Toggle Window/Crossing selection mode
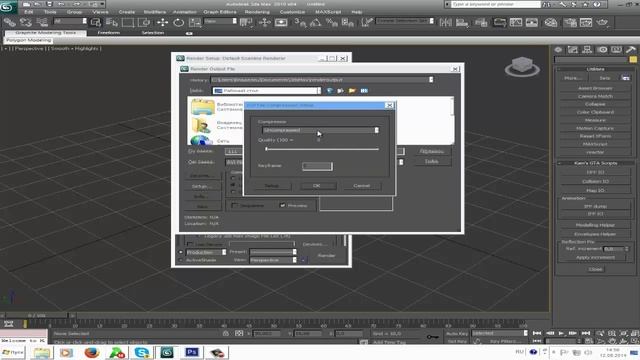The height and width of the screenshot is (360, 640). click(144, 22)
